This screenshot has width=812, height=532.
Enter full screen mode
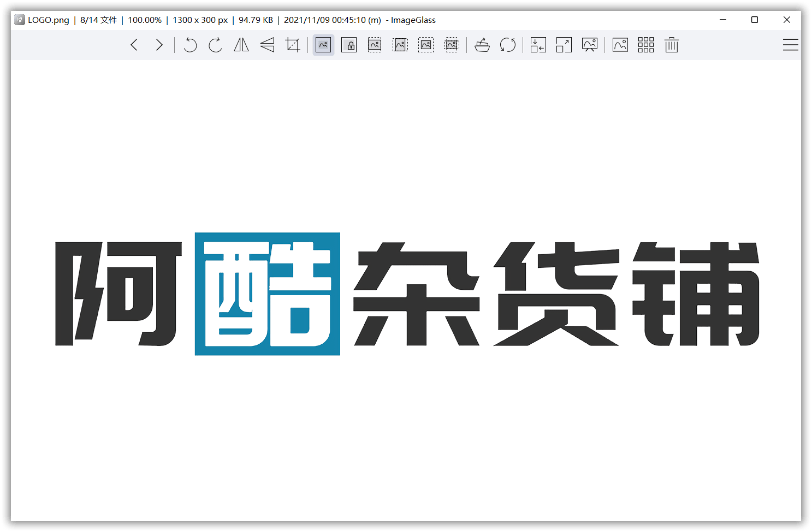point(564,45)
